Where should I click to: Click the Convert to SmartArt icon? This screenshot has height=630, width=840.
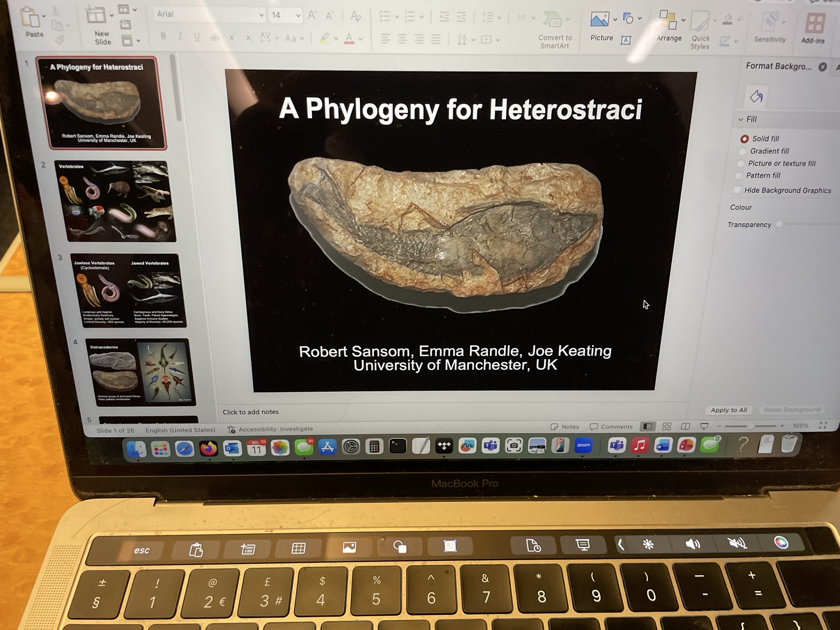[x=552, y=19]
